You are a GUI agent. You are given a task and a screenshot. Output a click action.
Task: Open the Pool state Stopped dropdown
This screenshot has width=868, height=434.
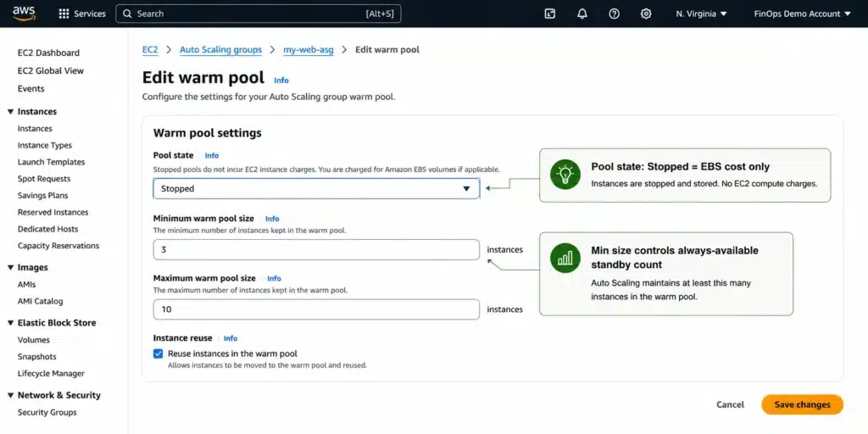click(316, 189)
